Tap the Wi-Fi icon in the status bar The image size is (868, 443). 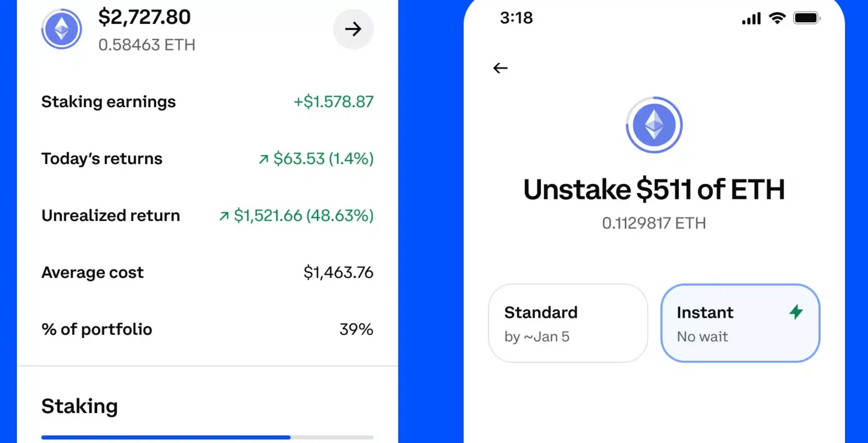tap(777, 18)
